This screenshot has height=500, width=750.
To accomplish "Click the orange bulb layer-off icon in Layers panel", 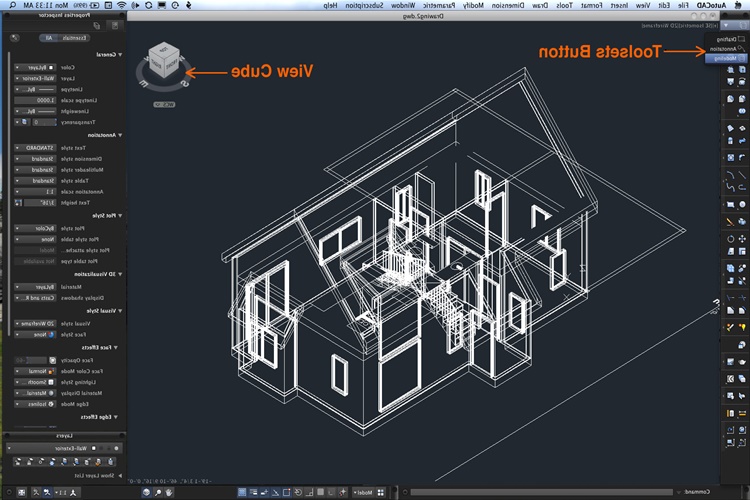I will click(x=98, y=462).
